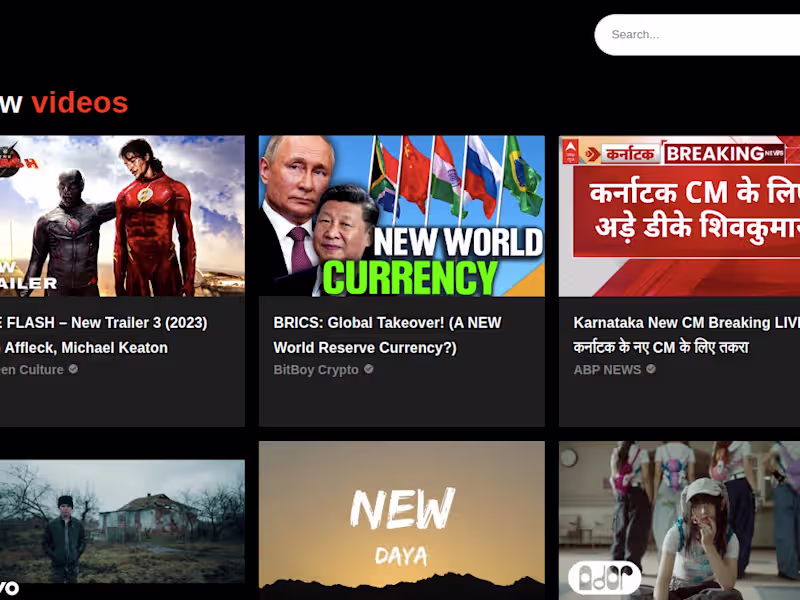800x600 pixels.
Task: Open 'FLASH – New Trailer 3 (2023)' title
Action: [x=104, y=335]
